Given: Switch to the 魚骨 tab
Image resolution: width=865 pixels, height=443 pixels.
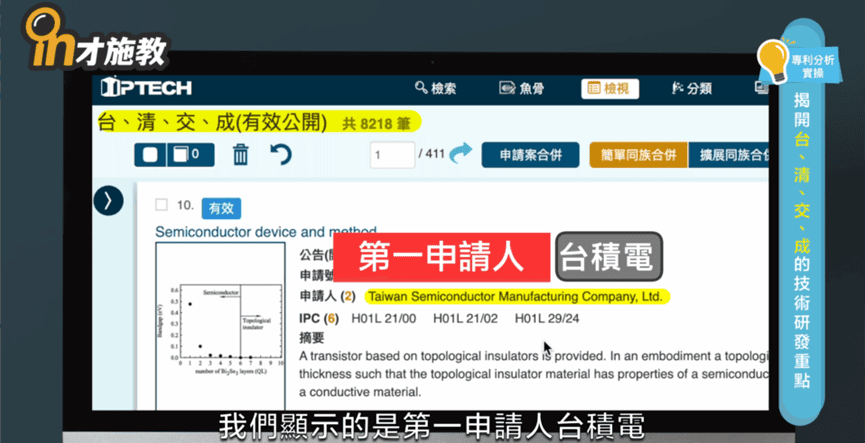Looking at the screenshot, I should pos(520,88).
